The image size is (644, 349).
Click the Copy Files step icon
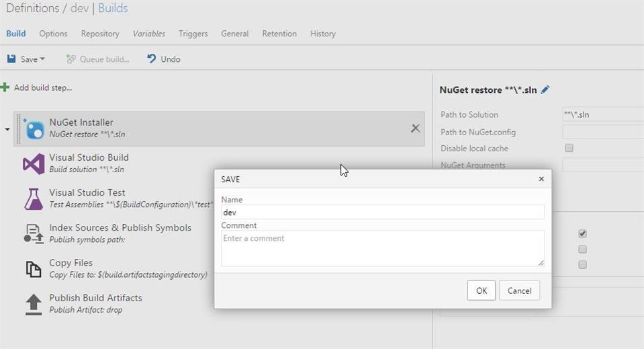click(34, 268)
